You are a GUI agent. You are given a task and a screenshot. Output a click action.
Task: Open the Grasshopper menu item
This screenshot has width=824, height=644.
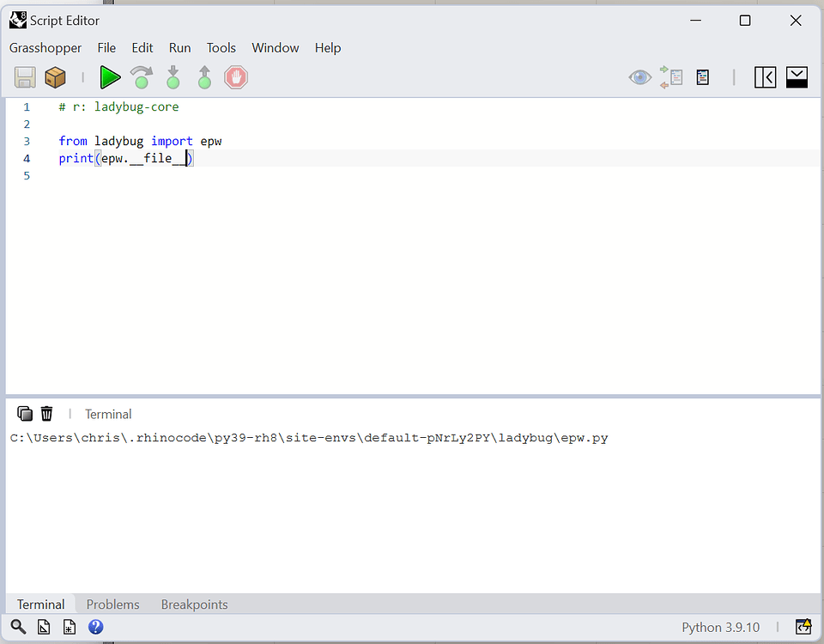coord(45,48)
